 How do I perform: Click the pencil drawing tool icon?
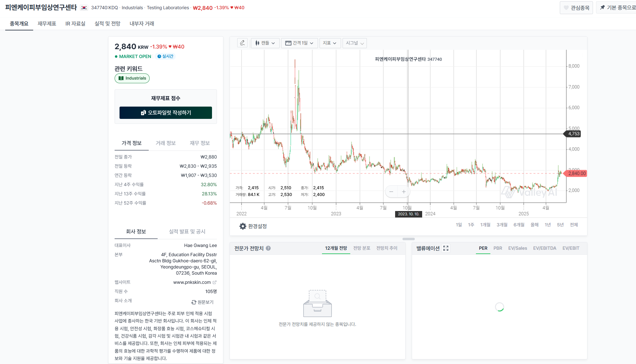pyautogui.click(x=242, y=43)
